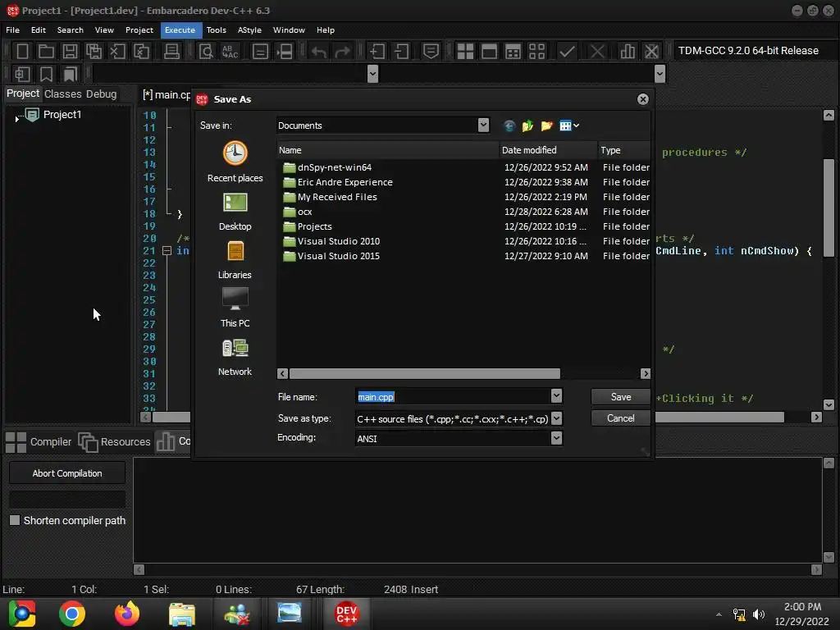This screenshot has width=840, height=630.
Task: Select Network in Save As sidebar
Action: 235,357
